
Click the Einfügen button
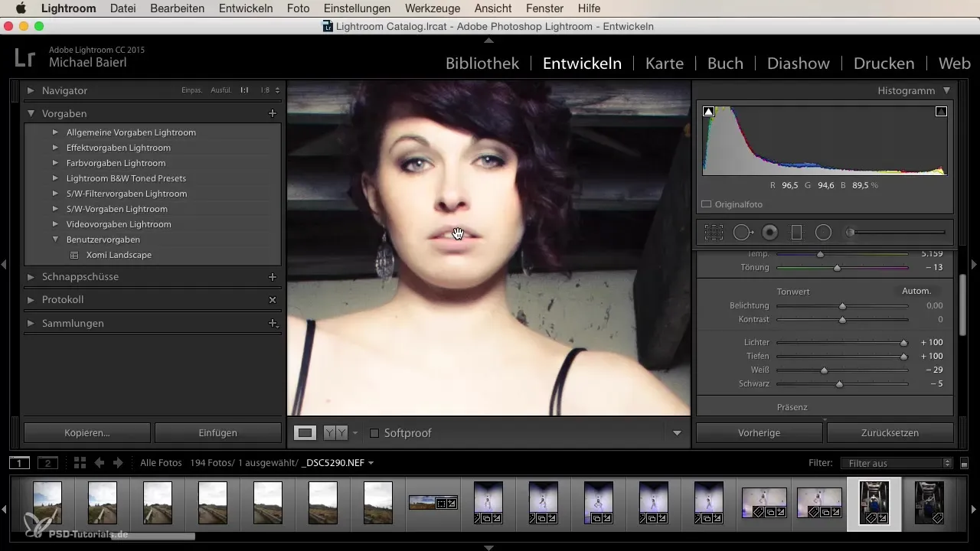tap(218, 432)
